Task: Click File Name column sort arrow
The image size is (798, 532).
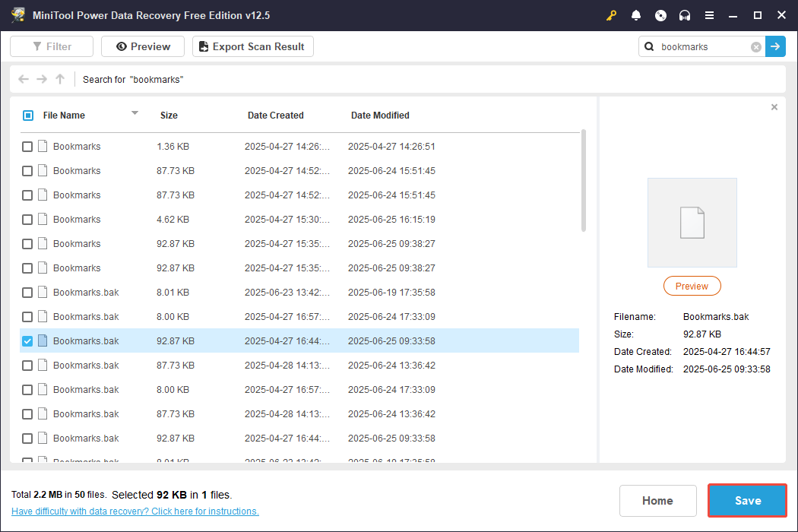Action: 135,113
